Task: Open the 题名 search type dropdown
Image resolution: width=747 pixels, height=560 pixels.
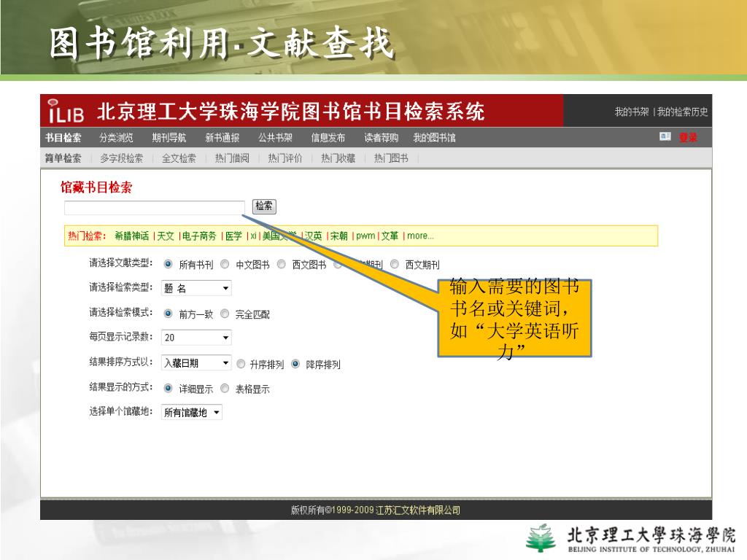Action: 196,288
